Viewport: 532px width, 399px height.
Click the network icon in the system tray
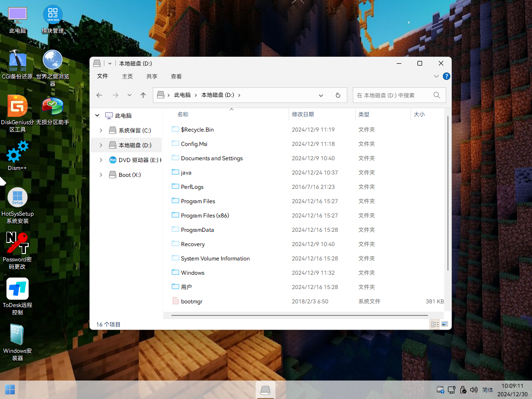coord(452,390)
